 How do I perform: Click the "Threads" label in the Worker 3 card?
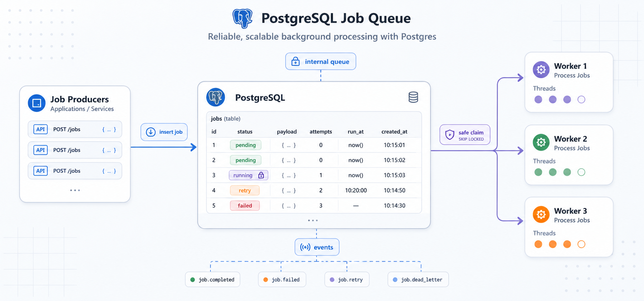point(544,233)
